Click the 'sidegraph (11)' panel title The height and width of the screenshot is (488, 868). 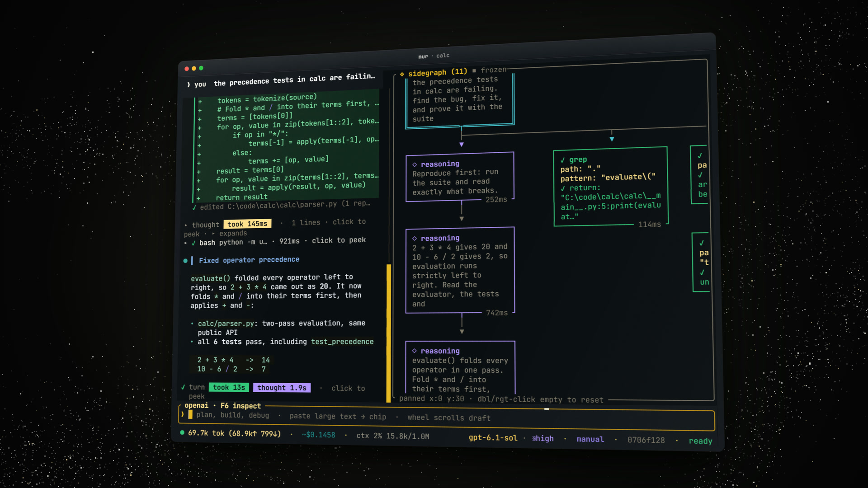[x=438, y=72]
